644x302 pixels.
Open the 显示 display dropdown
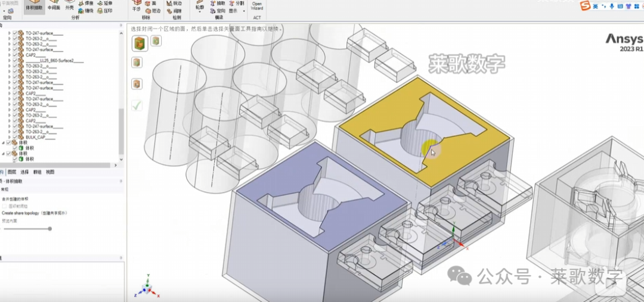pos(236,11)
